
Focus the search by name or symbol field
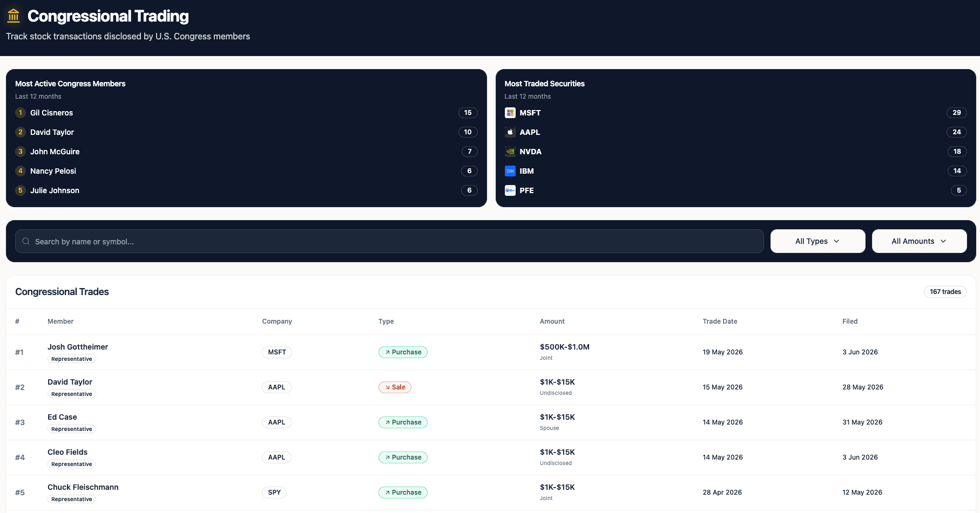[x=389, y=241]
